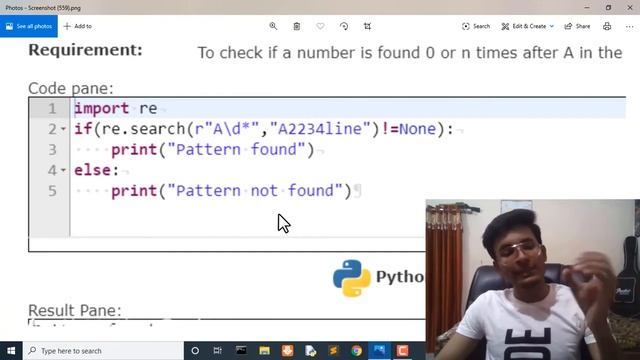The height and width of the screenshot is (360, 640).
Task: Open the three-dot See more menu
Action: point(629,26)
